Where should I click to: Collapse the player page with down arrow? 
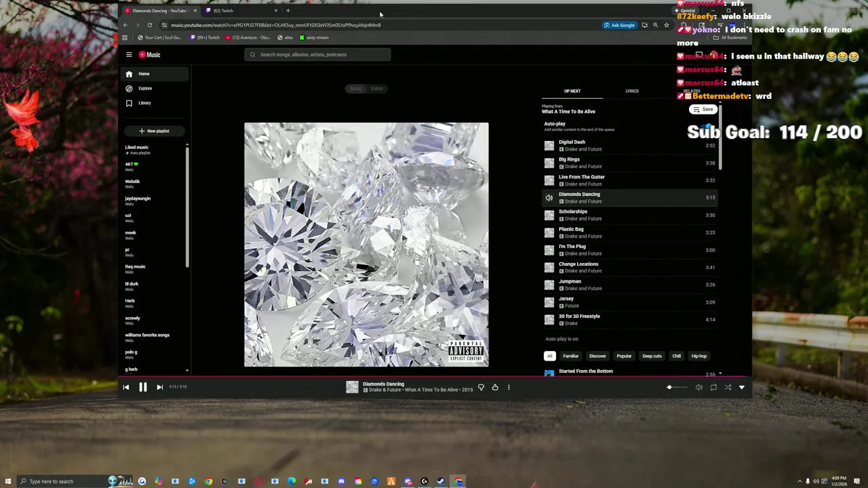click(x=742, y=388)
